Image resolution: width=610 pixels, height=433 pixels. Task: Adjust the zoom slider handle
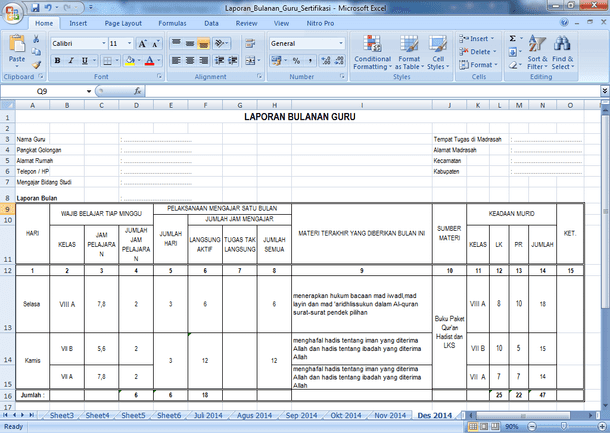pos(564,426)
